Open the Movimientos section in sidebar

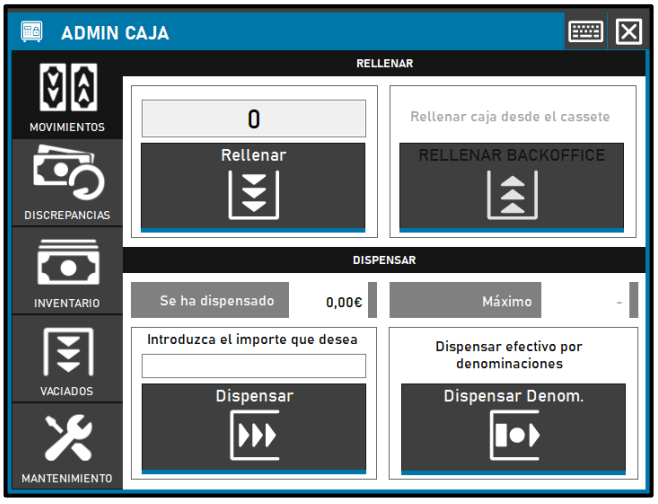pos(67,95)
